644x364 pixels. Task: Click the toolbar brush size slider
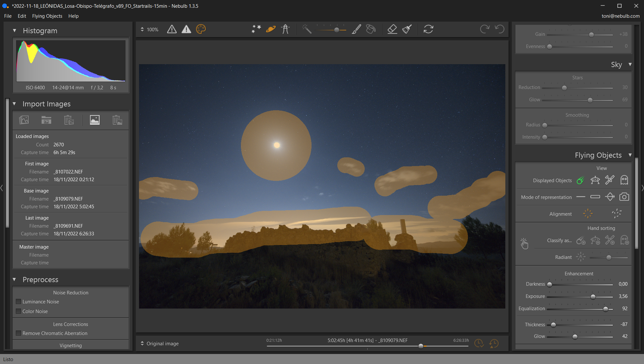pyautogui.click(x=331, y=30)
